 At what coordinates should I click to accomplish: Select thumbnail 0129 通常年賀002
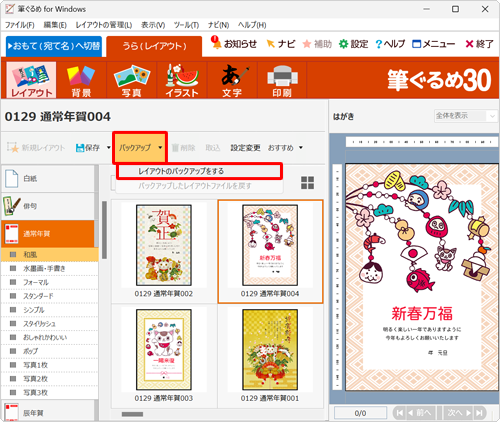point(164,251)
